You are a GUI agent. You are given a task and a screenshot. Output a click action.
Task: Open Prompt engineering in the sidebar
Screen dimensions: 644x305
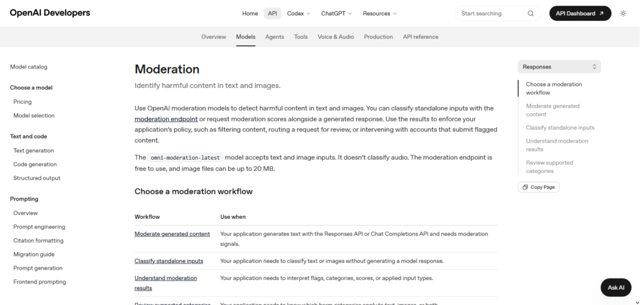(39, 227)
